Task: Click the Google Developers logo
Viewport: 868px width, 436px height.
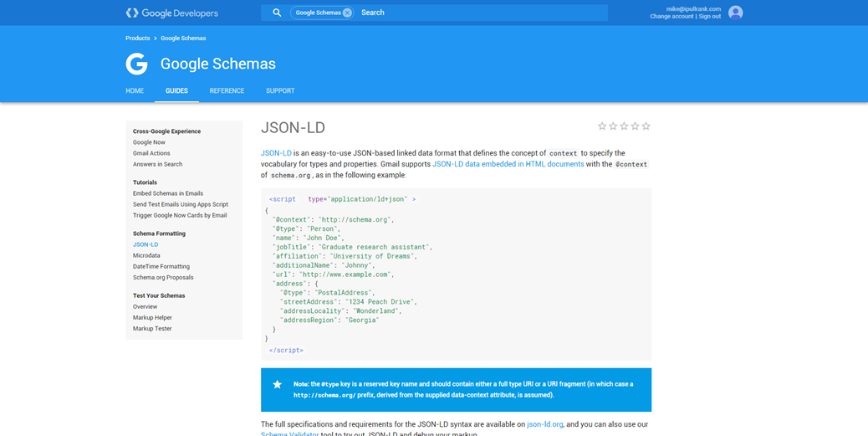Action: [x=171, y=13]
